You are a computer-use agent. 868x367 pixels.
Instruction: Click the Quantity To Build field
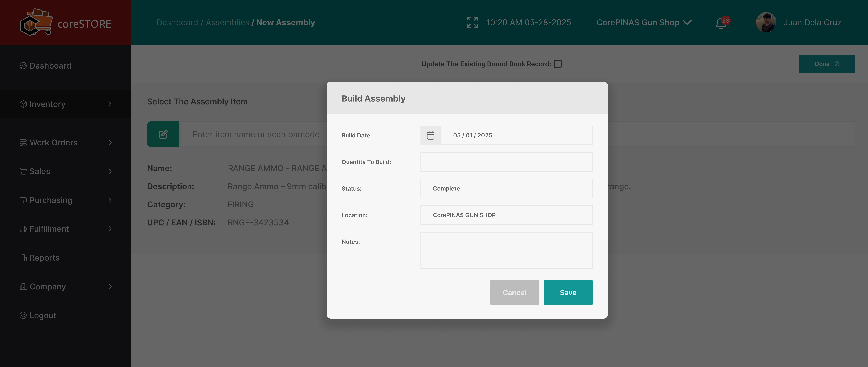click(x=506, y=162)
